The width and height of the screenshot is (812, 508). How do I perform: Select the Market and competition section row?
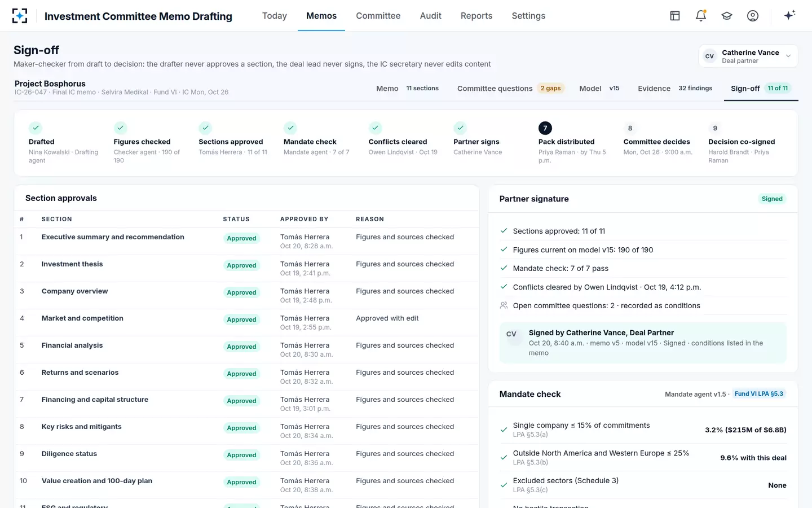click(x=246, y=323)
